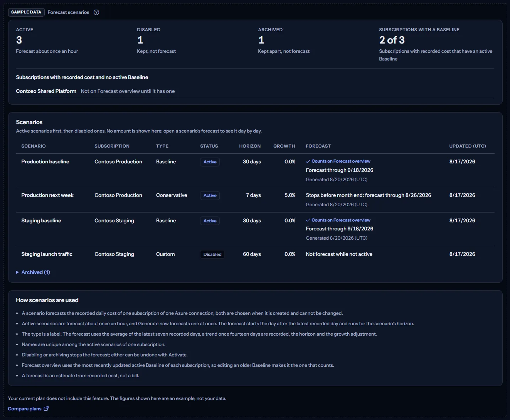510x420 pixels.
Task: Click the TYPE column header
Action: pos(162,146)
